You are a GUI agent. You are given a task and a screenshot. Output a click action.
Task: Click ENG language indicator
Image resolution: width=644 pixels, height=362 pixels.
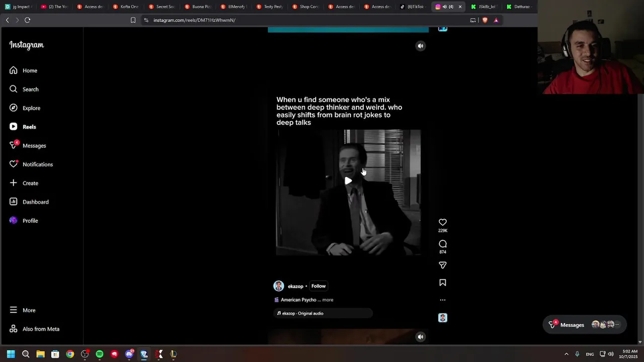pyautogui.click(x=590, y=354)
